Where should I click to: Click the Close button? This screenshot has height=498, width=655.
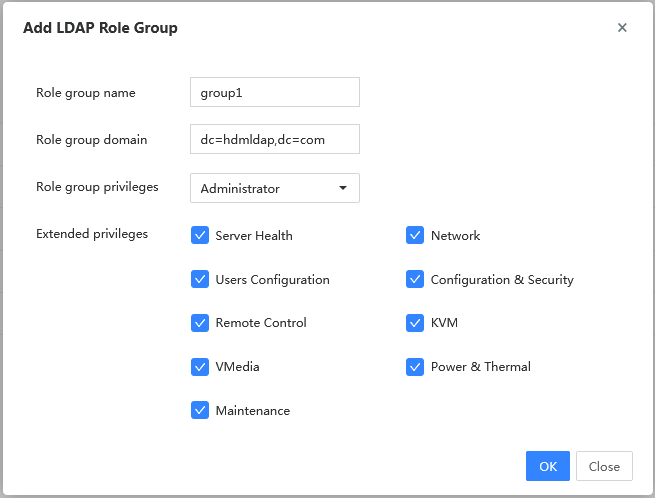tap(604, 466)
